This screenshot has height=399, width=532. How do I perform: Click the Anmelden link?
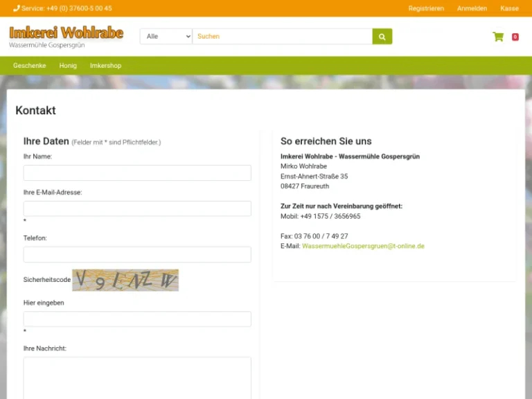coord(472,8)
